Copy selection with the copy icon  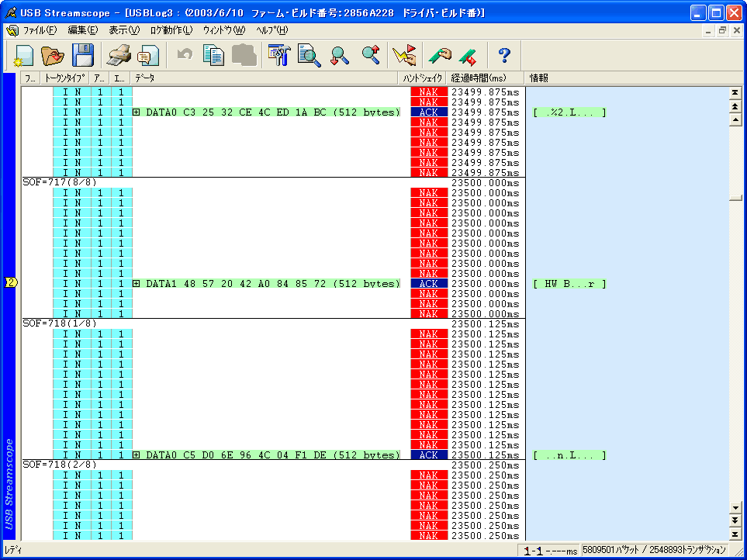tap(214, 55)
